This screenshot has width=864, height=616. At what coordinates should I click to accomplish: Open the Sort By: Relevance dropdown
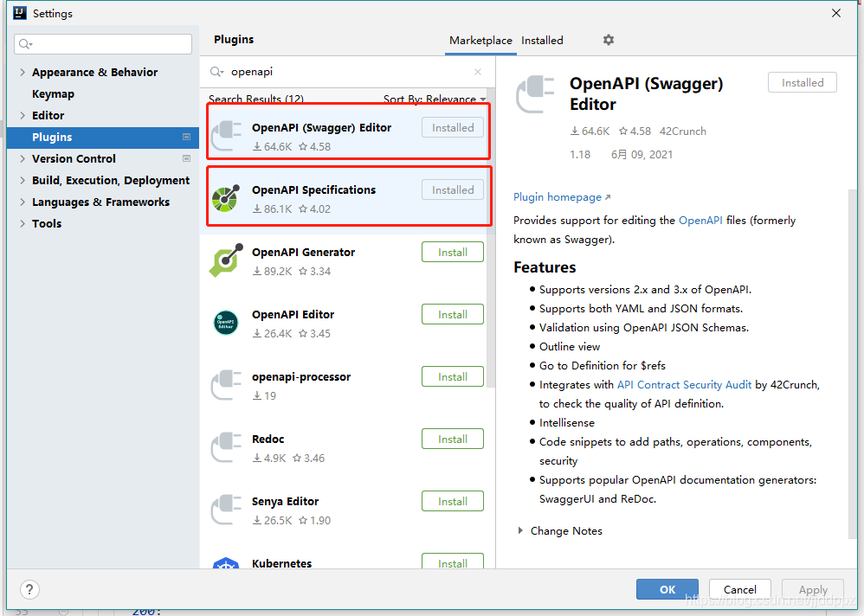(435, 99)
